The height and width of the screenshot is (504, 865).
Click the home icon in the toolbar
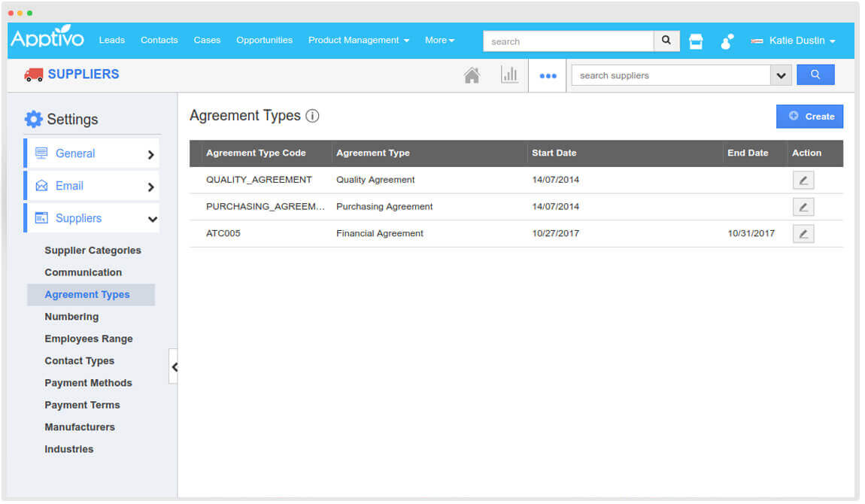point(472,74)
